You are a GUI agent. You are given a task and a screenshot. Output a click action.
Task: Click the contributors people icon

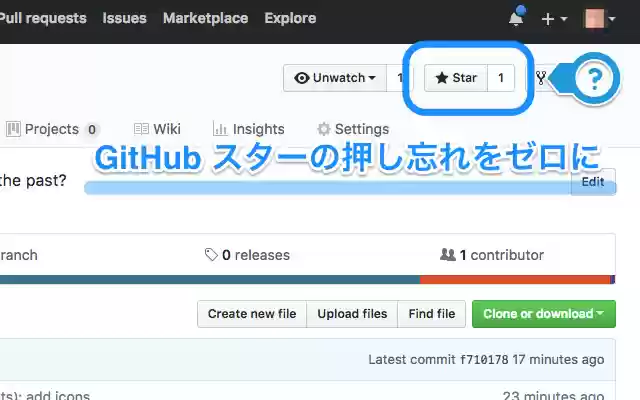448,255
